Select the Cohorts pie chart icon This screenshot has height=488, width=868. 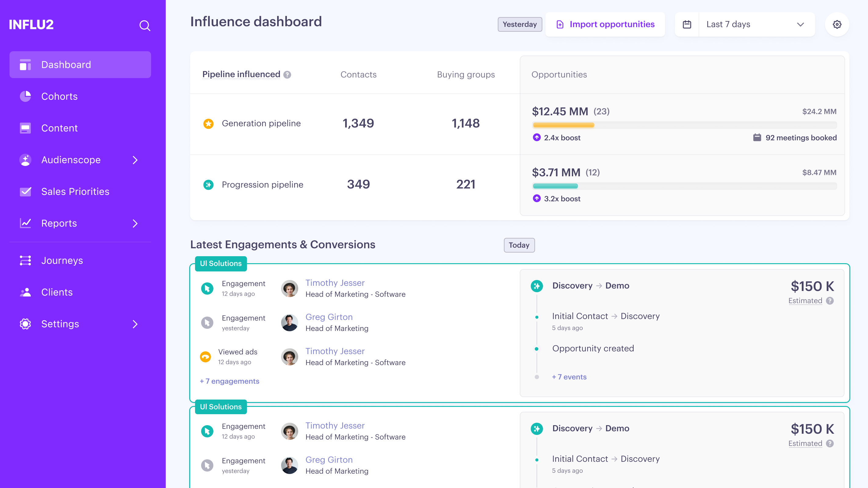coord(25,96)
